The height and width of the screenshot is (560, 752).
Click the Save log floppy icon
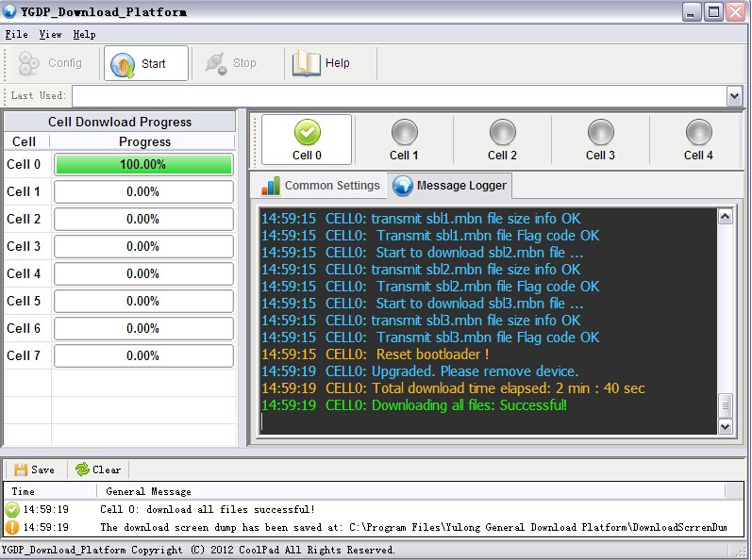click(x=21, y=469)
